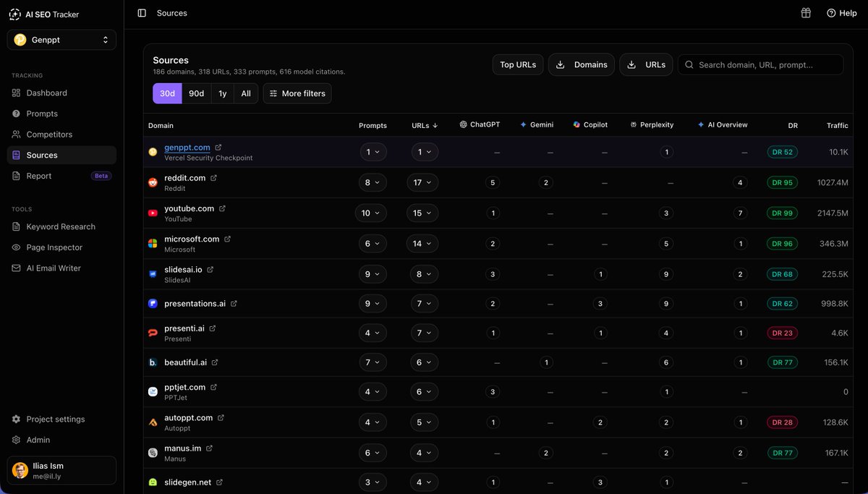Viewport: 868px width, 494px height.
Task: Click the Reddit favicon
Action: [153, 182]
